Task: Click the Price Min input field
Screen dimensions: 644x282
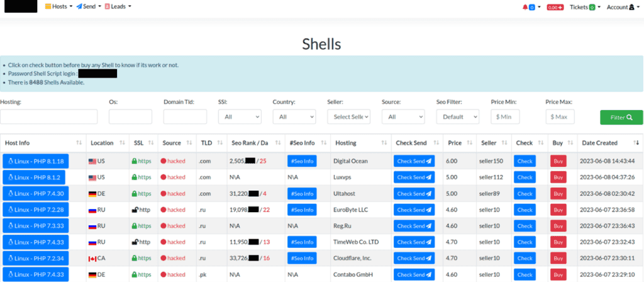Action: (505, 116)
